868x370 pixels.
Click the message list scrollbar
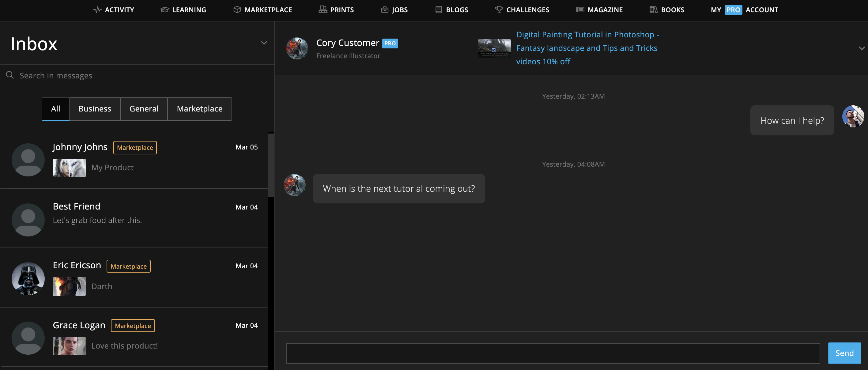pyautogui.click(x=271, y=165)
